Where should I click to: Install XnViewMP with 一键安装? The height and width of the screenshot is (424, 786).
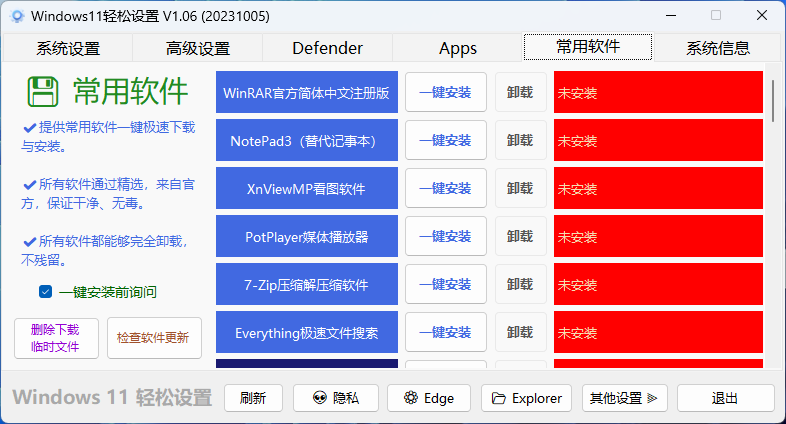[446, 188]
